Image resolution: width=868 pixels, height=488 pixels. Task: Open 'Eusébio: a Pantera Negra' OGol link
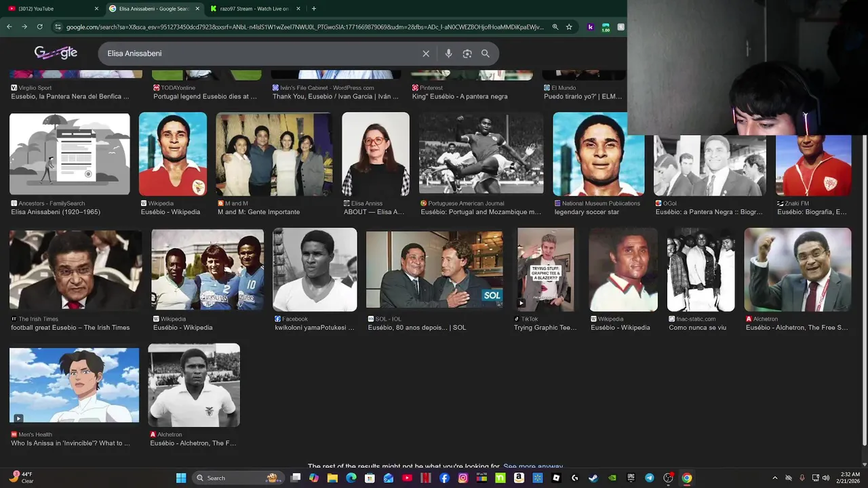[709, 212]
